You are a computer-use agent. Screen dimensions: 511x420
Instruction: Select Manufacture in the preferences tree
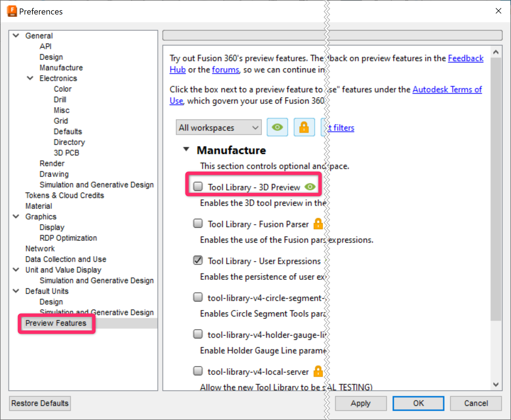[61, 68]
